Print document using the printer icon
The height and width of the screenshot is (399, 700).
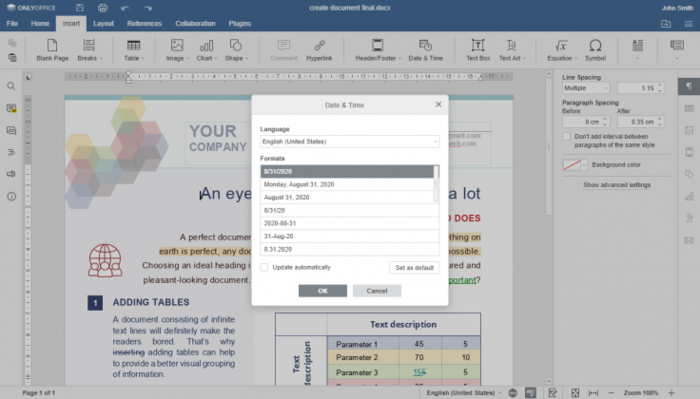point(103,8)
